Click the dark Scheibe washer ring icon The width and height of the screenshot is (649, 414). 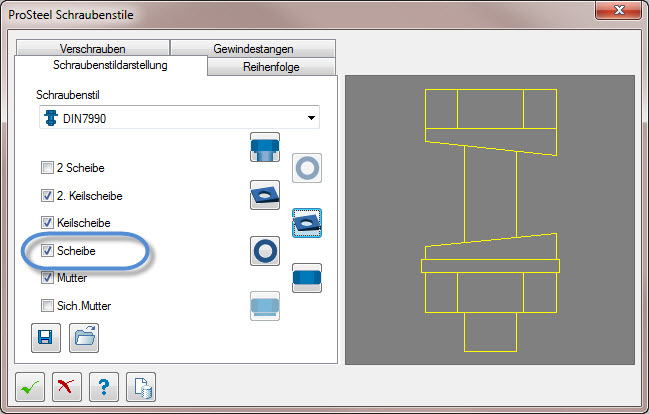coord(265,251)
